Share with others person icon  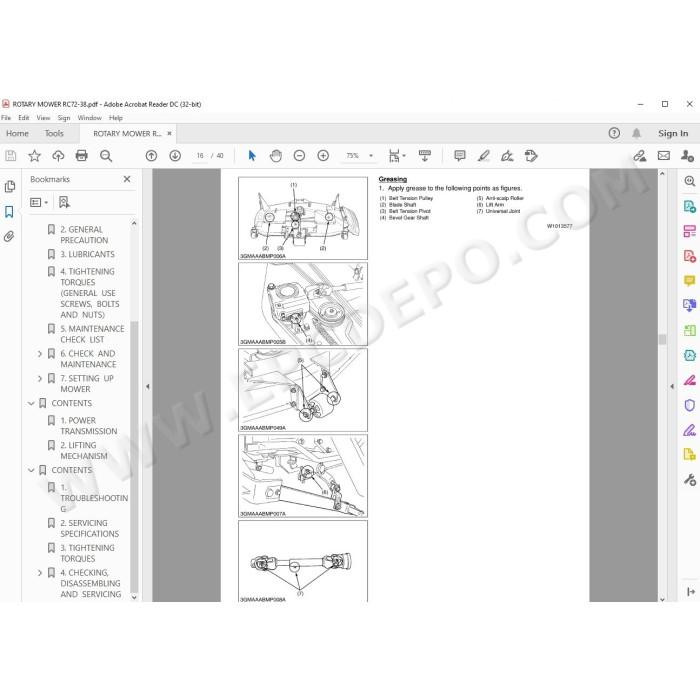pyautogui.click(x=688, y=156)
